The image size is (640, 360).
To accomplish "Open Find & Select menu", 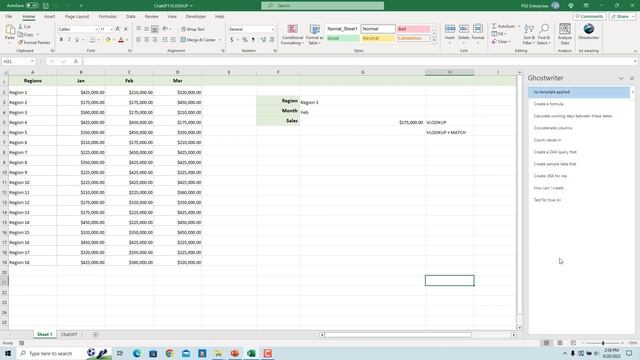I will [544, 34].
